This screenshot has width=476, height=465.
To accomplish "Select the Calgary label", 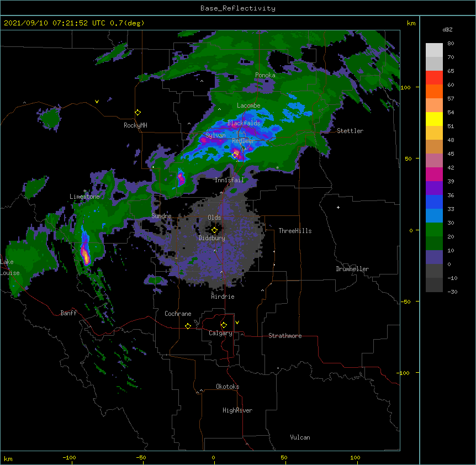I will tap(220, 333).
